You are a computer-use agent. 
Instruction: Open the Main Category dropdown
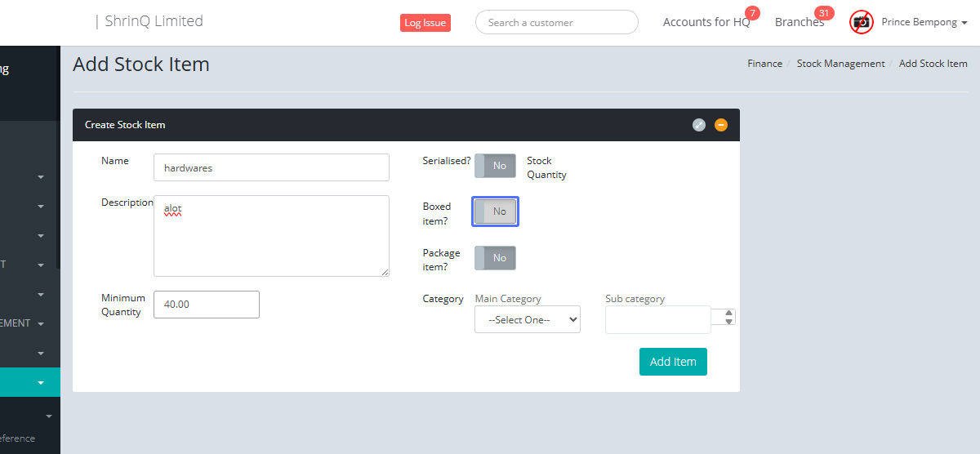point(528,320)
